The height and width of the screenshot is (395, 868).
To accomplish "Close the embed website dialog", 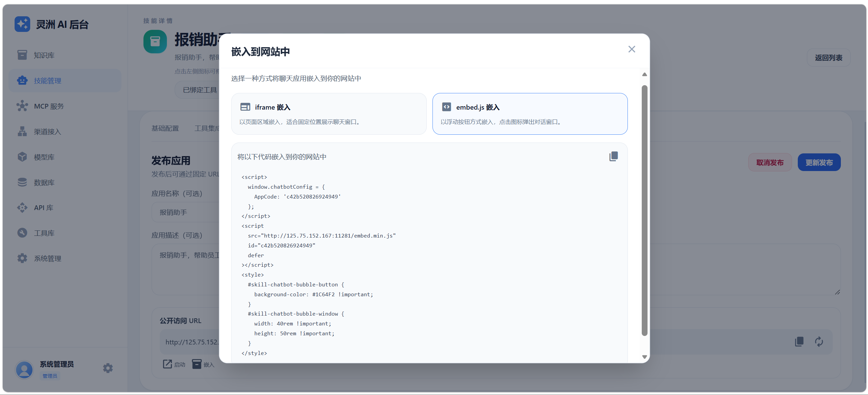I will click(632, 49).
